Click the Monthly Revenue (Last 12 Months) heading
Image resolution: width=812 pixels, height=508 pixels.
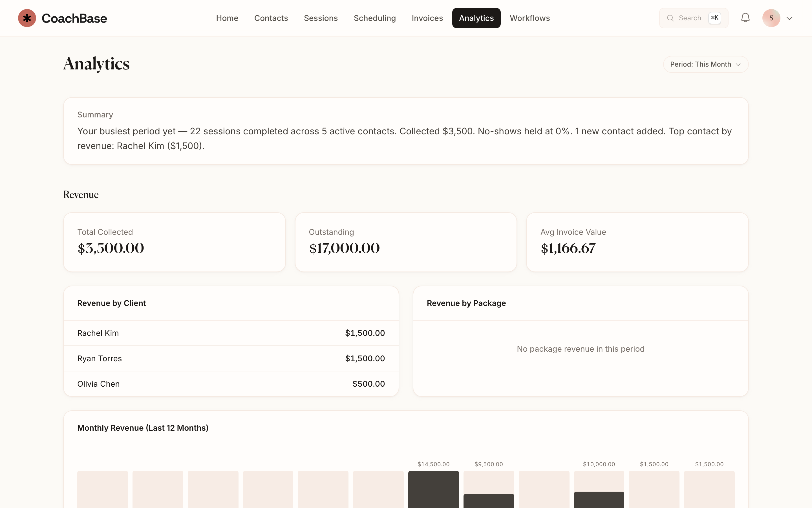click(x=143, y=428)
